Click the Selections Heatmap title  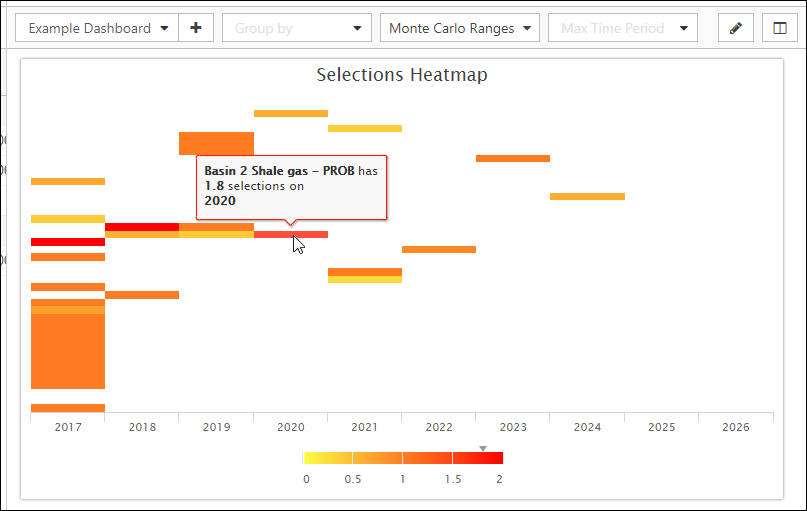(x=402, y=75)
